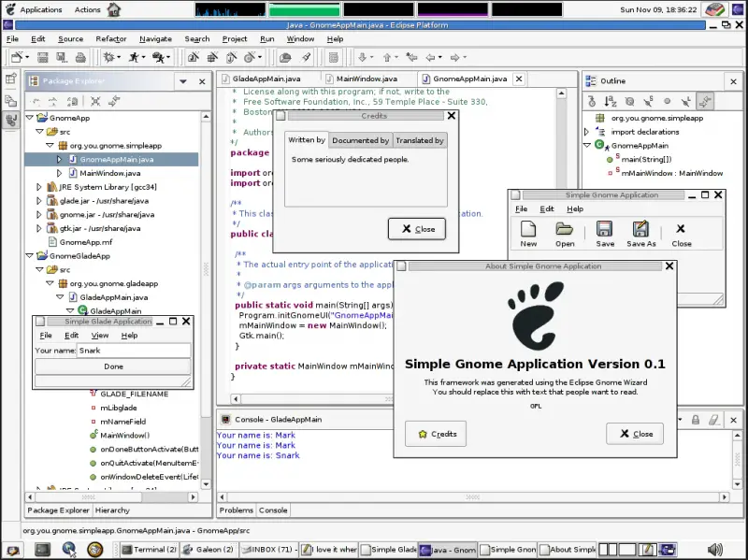Image resolution: width=748 pixels, height=560 pixels.
Task: Click the Console view horizontal scrollbar
Action: pos(473,497)
